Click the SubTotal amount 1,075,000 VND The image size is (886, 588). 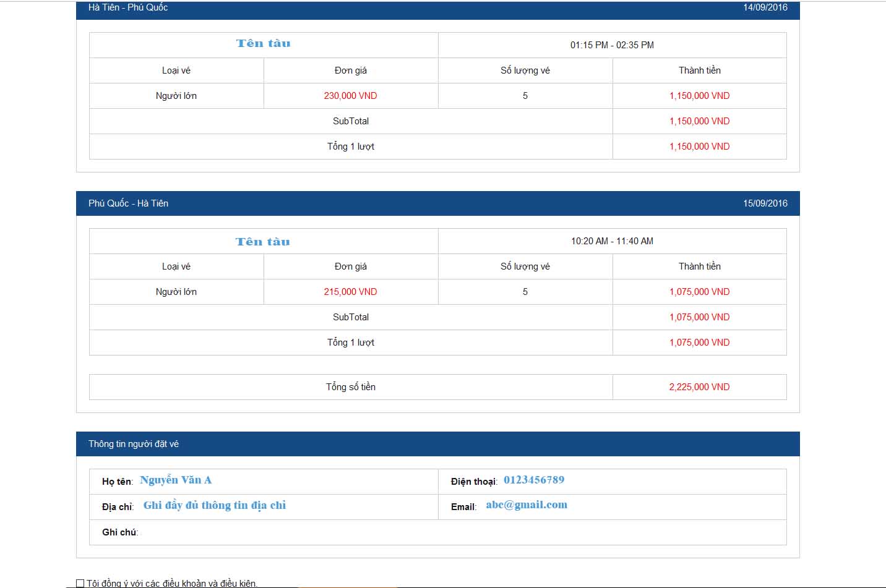coord(699,317)
